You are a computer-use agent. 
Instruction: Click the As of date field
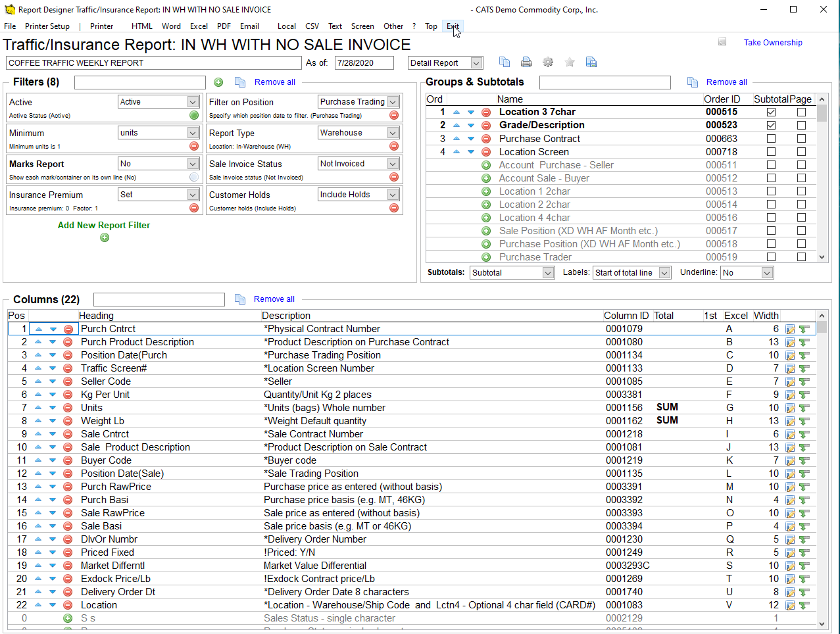pyautogui.click(x=364, y=63)
